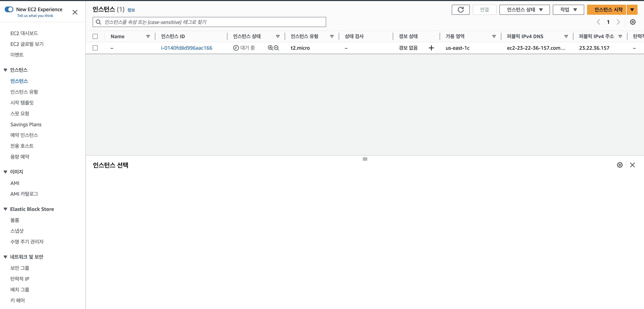Click zoom-in magnifier beside 대기 중 status
Screen dimensions: 644x309
(270, 48)
